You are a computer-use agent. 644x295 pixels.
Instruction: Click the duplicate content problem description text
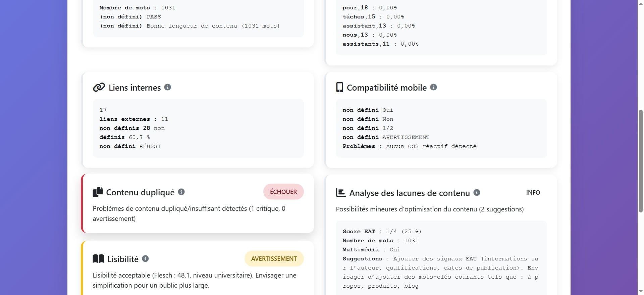(x=189, y=213)
